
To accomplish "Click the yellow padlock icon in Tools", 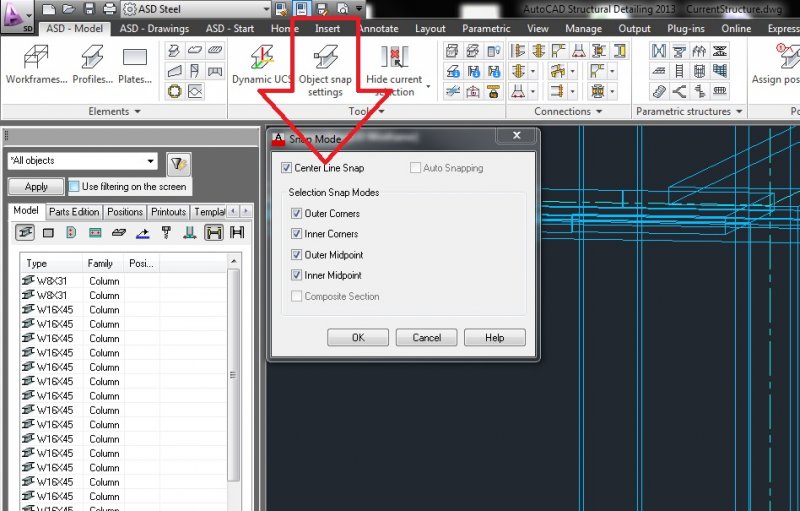I will [493, 92].
